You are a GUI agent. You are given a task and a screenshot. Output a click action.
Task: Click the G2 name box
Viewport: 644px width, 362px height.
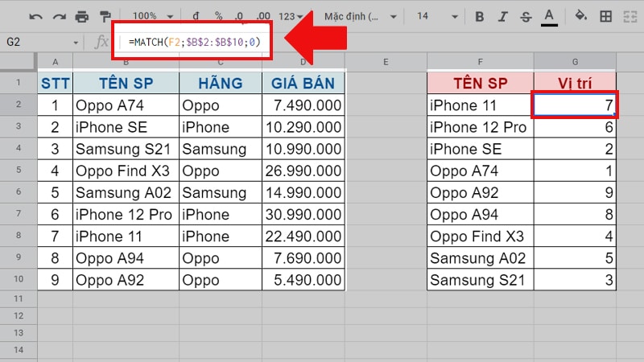coord(42,42)
